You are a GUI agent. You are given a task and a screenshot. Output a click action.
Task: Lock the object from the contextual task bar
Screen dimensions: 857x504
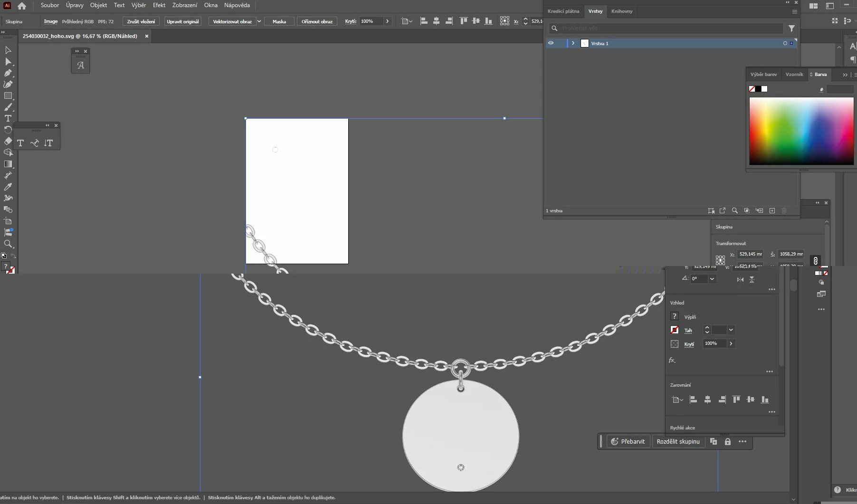(727, 442)
